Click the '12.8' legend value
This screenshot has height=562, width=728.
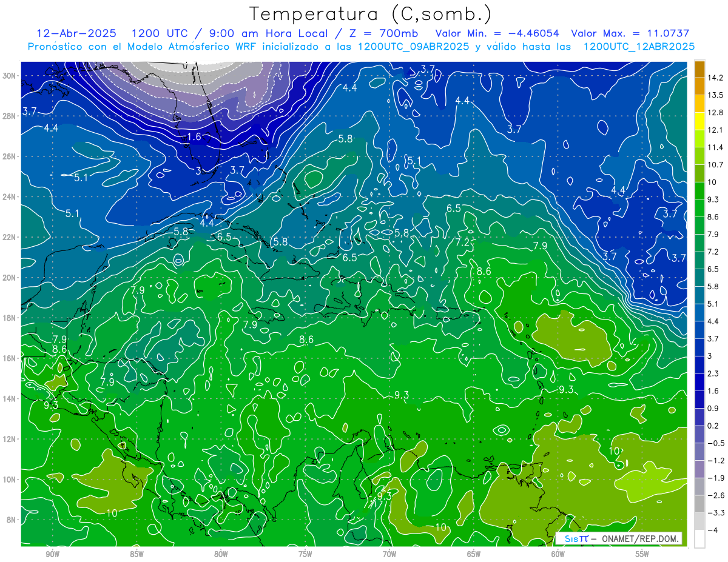coord(716,113)
